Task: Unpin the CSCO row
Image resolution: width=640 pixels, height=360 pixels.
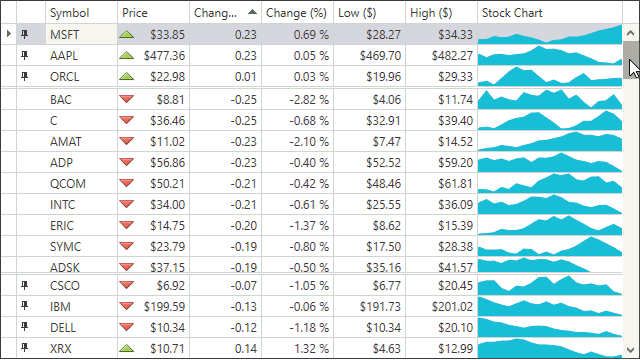Action: (24, 285)
